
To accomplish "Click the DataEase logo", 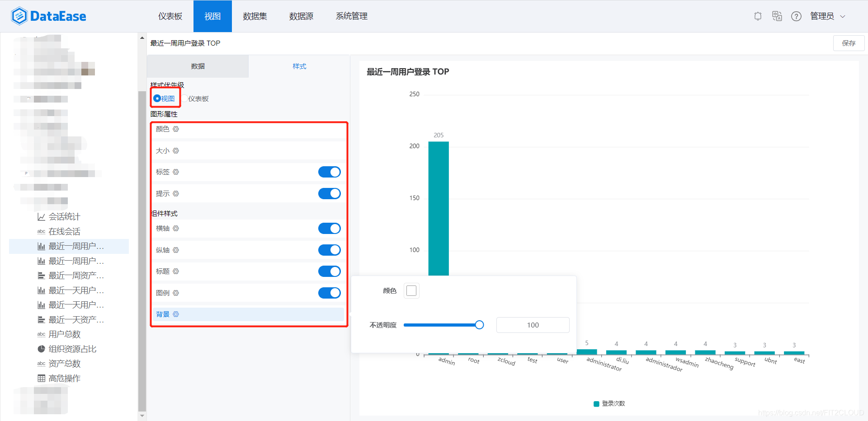I will pos(49,16).
